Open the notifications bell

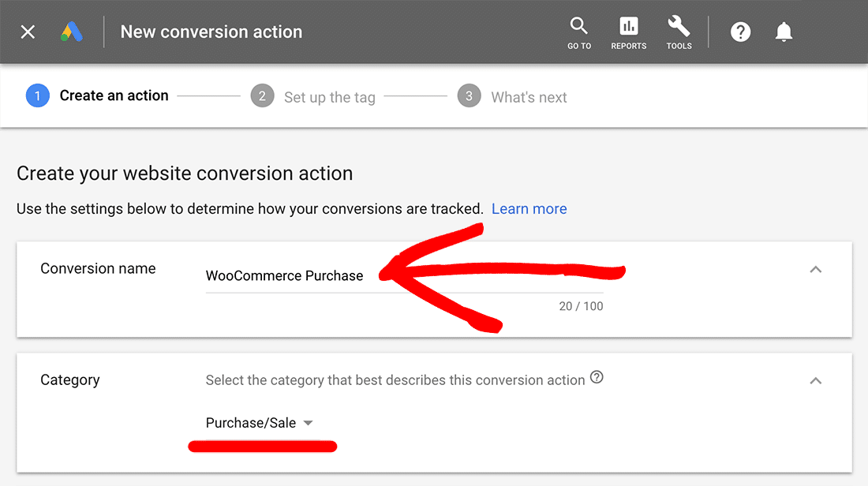pyautogui.click(x=784, y=32)
